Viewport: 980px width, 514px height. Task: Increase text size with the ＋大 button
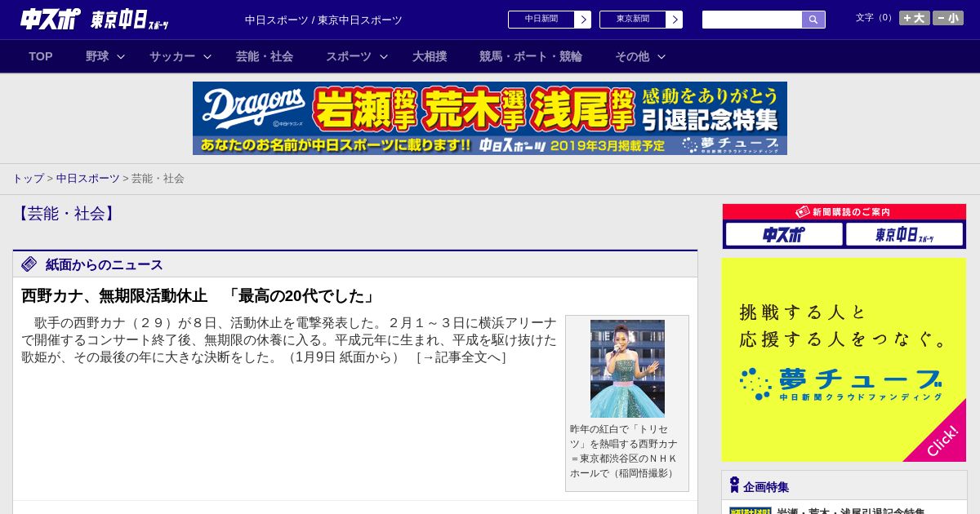pyautogui.click(x=914, y=18)
